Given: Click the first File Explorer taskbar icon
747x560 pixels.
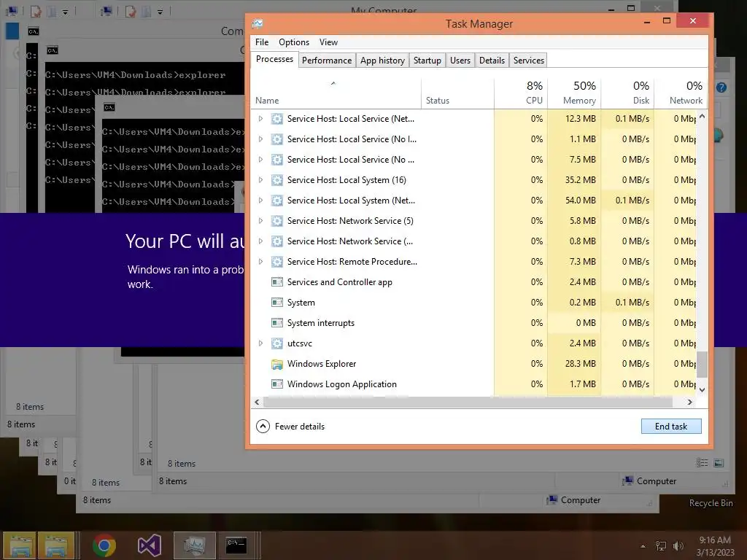Looking at the screenshot, I should 20,545.
